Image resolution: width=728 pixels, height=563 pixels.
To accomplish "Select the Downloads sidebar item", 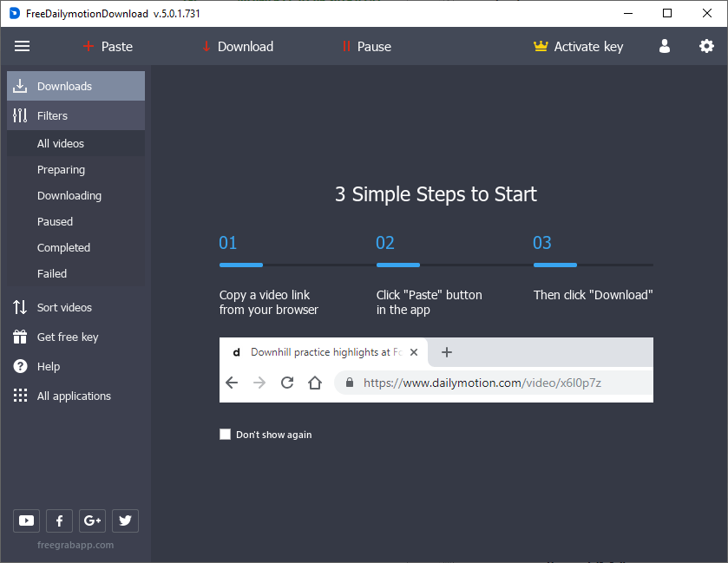I will point(75,86).
